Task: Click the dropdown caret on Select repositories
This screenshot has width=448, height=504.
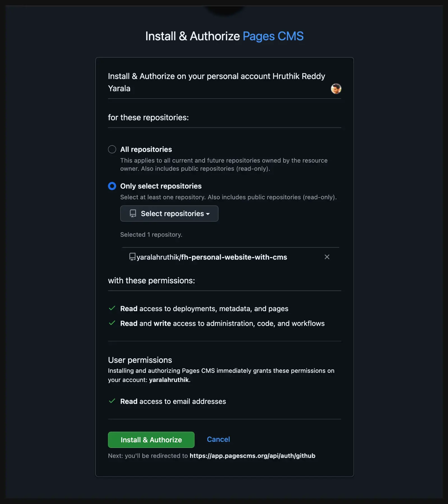Action: 208,214
